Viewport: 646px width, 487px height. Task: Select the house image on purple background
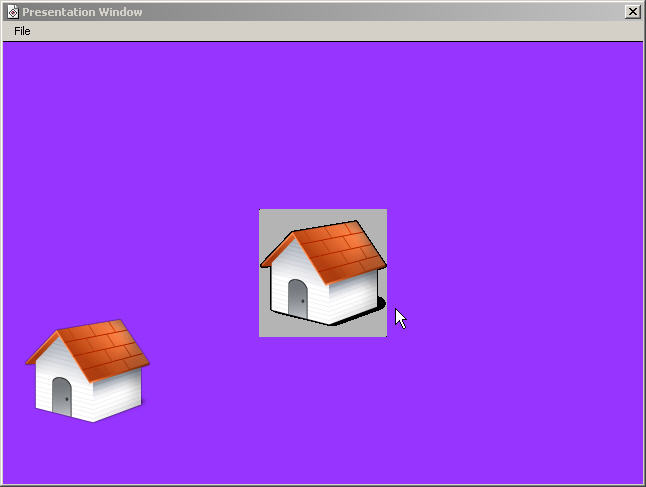pyautogui.click(x=87, y=371)
